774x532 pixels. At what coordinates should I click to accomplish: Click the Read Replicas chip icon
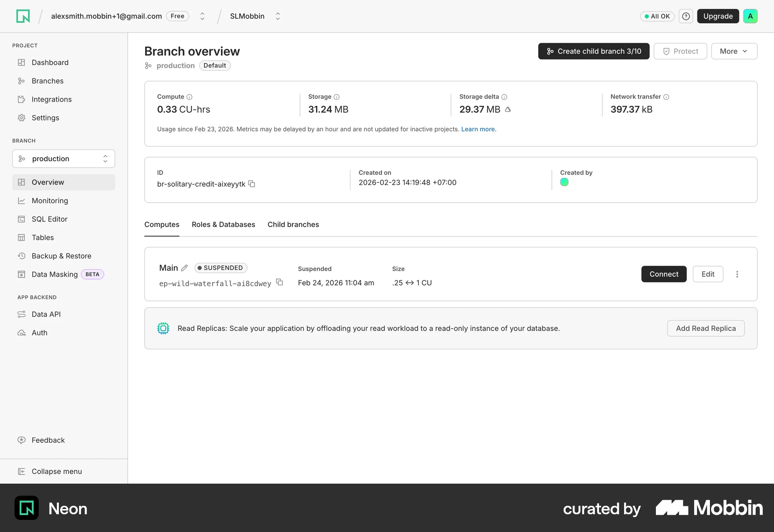(163, 328)
